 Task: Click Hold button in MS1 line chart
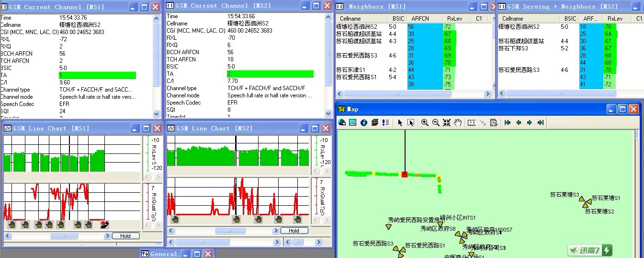[125, 236]
